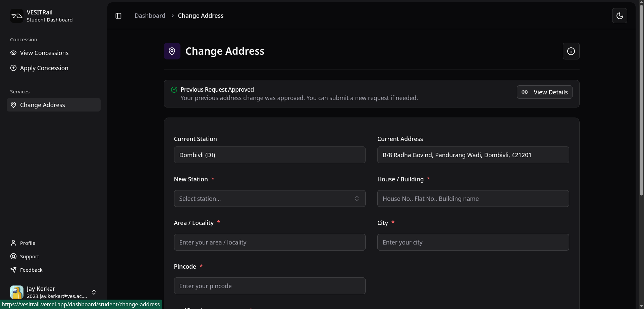Open the Profile link
This screenshot has height=309, width=644.
pos(28,243)
